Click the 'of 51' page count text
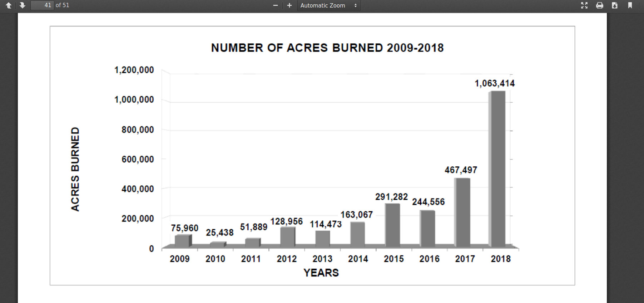This screenshot has width=644, height=303. (63, 5)
